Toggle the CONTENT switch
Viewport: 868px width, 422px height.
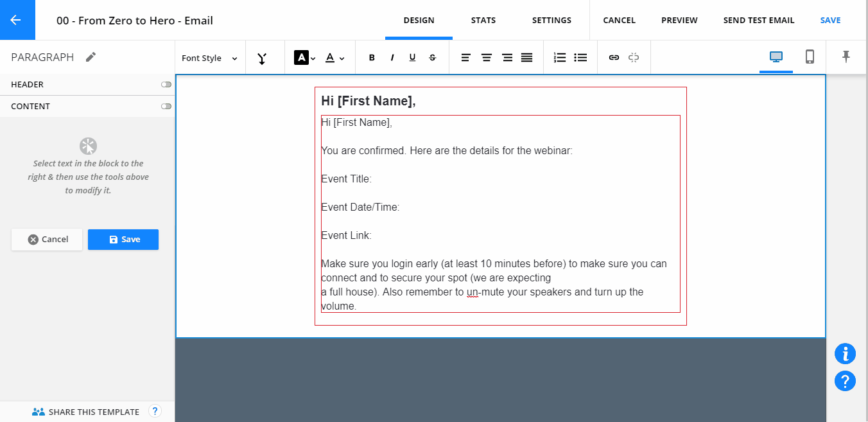pos(166,106)
